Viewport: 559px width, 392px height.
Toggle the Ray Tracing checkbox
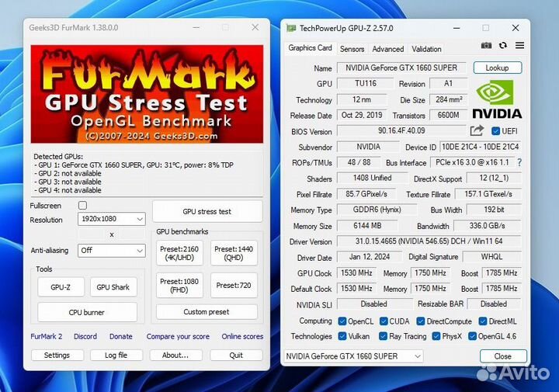[x=384, y=336]
